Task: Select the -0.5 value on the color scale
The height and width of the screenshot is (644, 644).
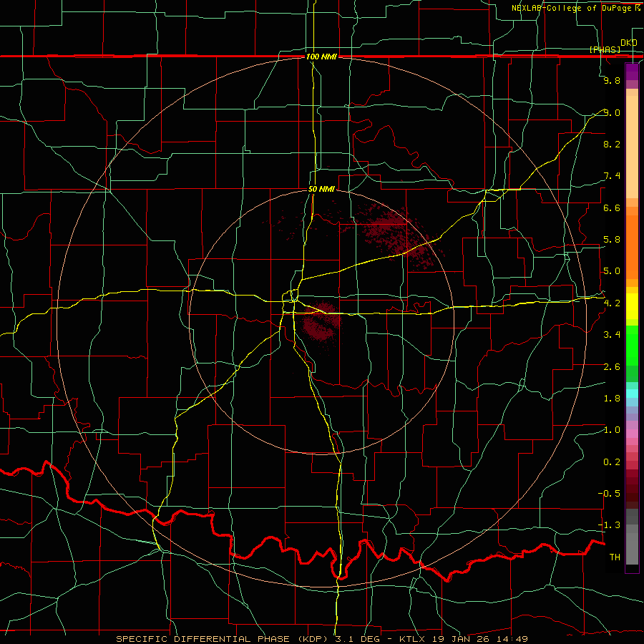Action: (x=609, y=494)
